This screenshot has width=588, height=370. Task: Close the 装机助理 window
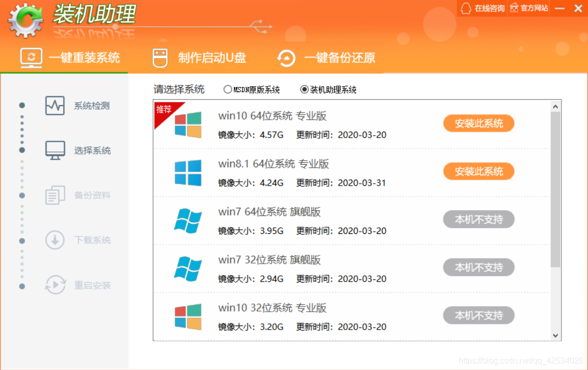click(x=578, y=8)
